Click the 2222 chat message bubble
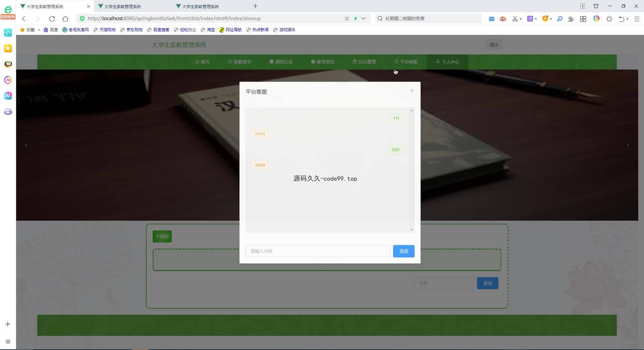 click(395, 150)
